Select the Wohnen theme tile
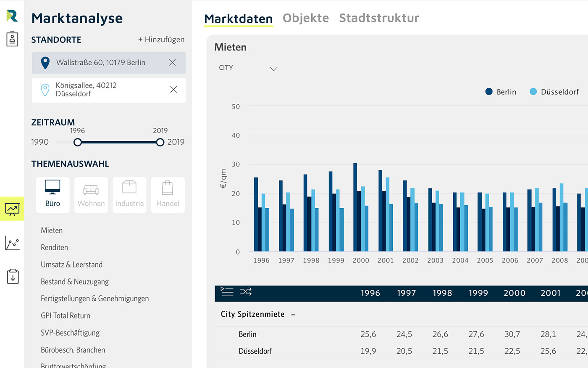 91,195
